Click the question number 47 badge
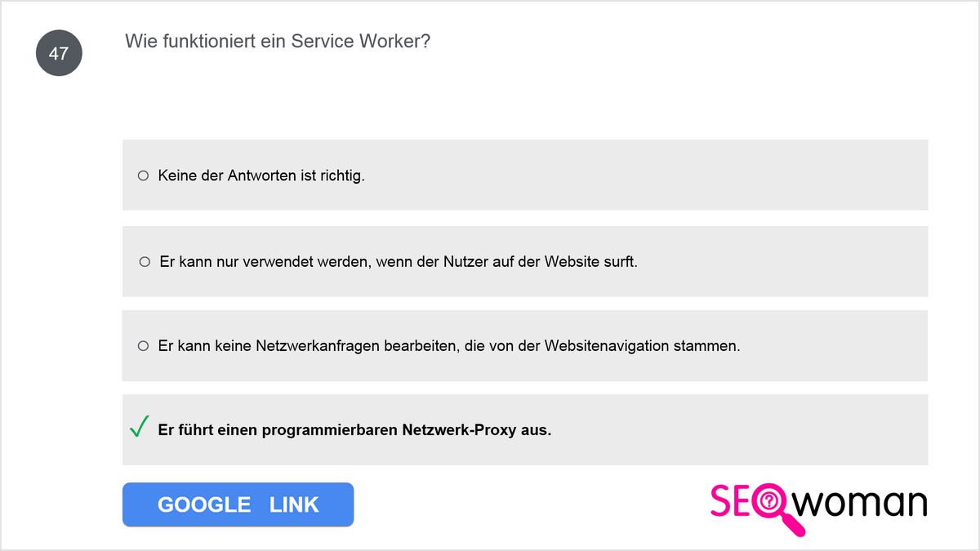Screen dimensions: 980x551 click(x=59, y=54)
